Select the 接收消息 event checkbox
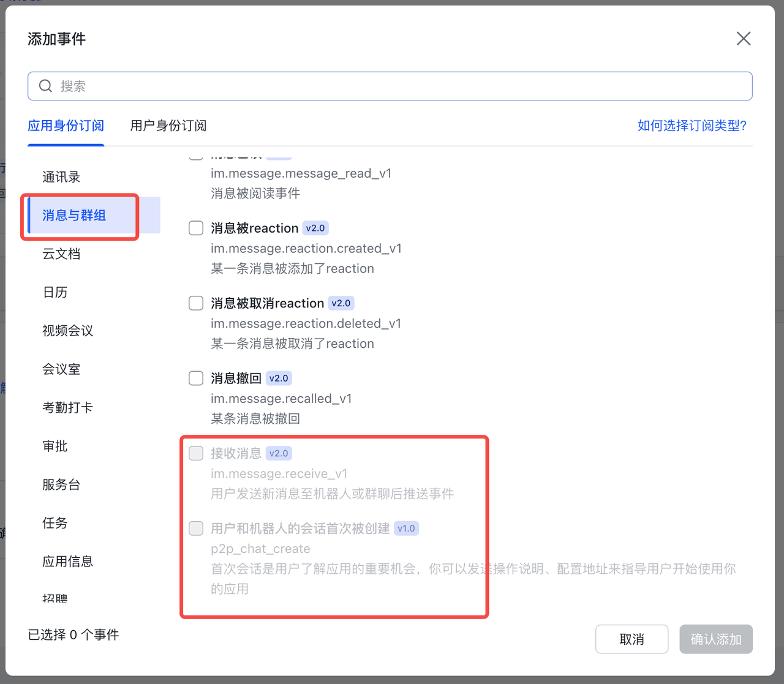Viewport: 784px width, 684px height. point(195,453)
